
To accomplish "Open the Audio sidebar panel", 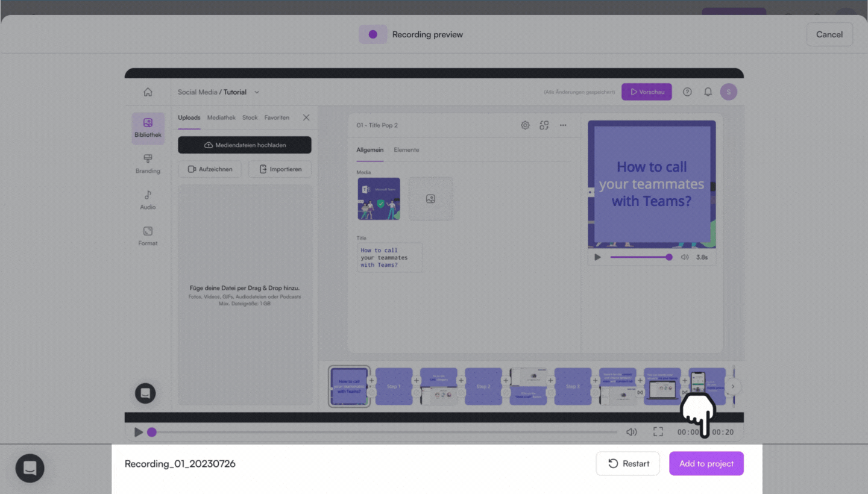I will (148, 199).
